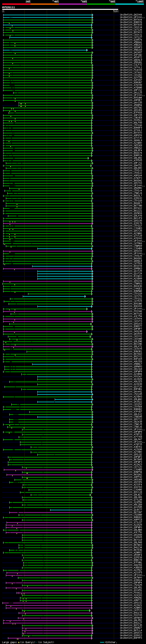This screenshot has height=644, width=146.
Task: Open hit UniRef100_C6T126
Action: click(x=131, y=30)
